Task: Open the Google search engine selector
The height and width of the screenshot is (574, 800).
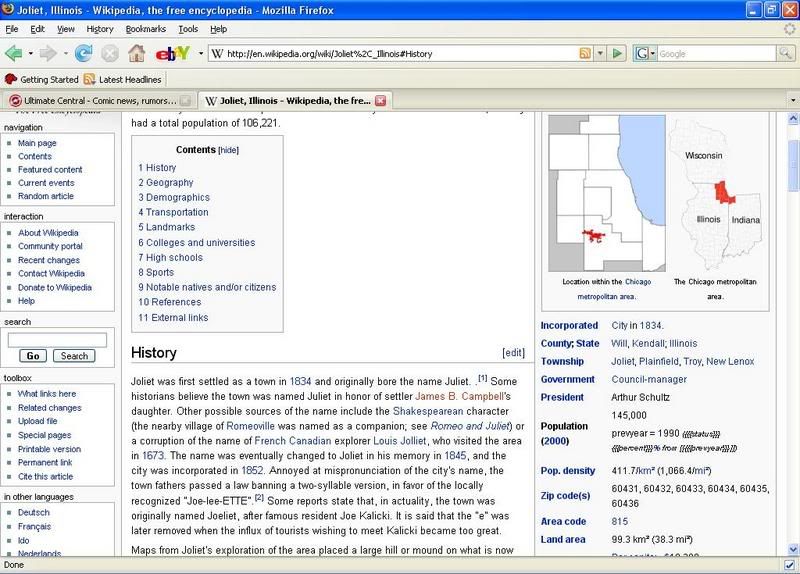Action: [645, 53]
